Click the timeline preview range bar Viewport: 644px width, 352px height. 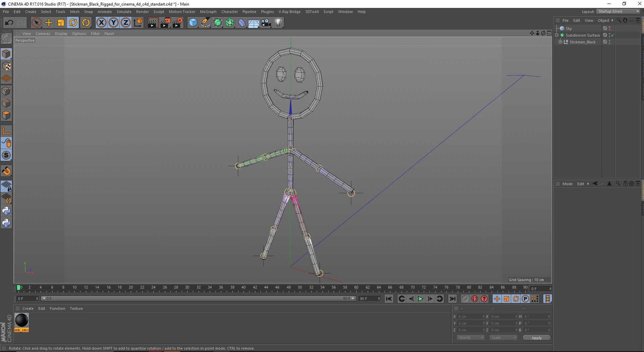[198, 298]
